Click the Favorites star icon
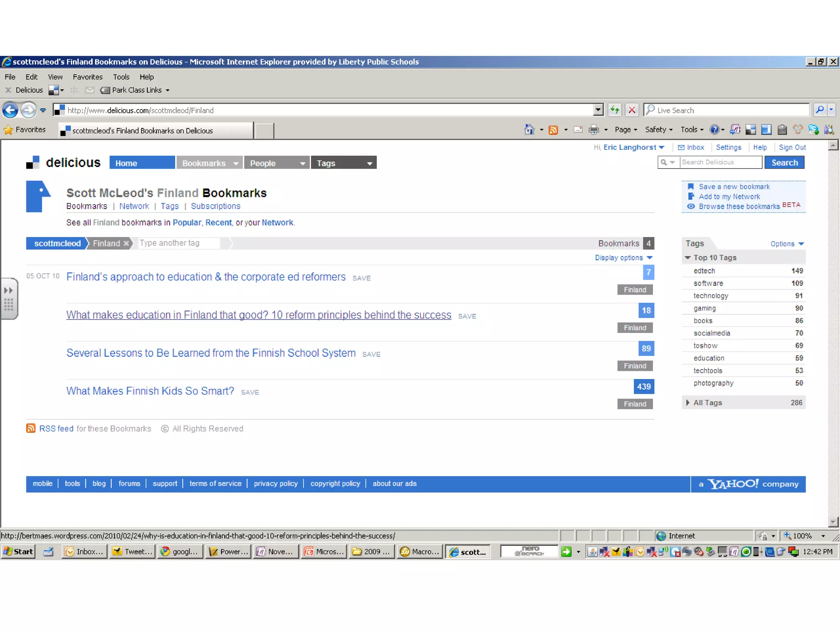840x630 pixels. [8, 130]
